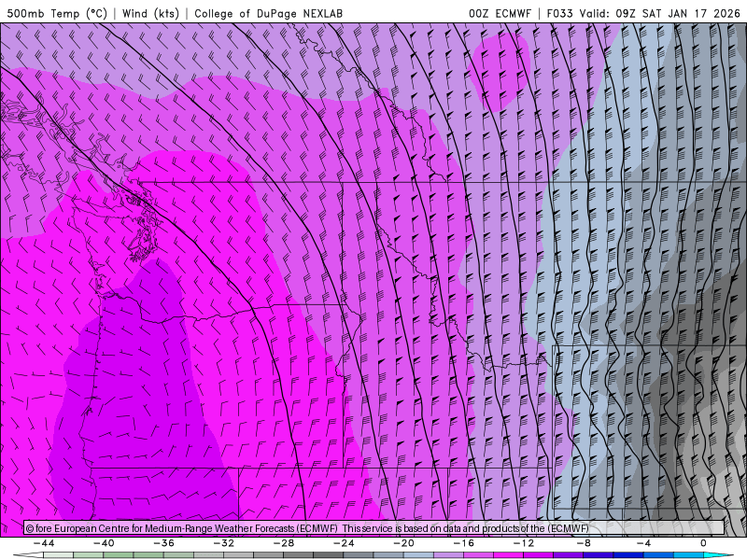This screenshot has height=560, width=747.
Task: Click 'College of DuPage NEXLAB' header text
Action: coord(268,13)
